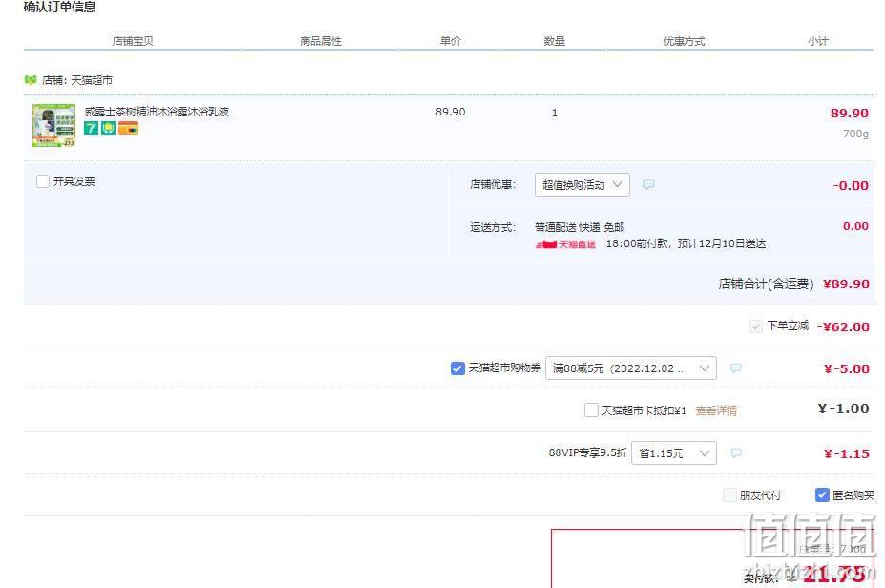Click the unit price 89.90 value

click(x=451, y=112)
